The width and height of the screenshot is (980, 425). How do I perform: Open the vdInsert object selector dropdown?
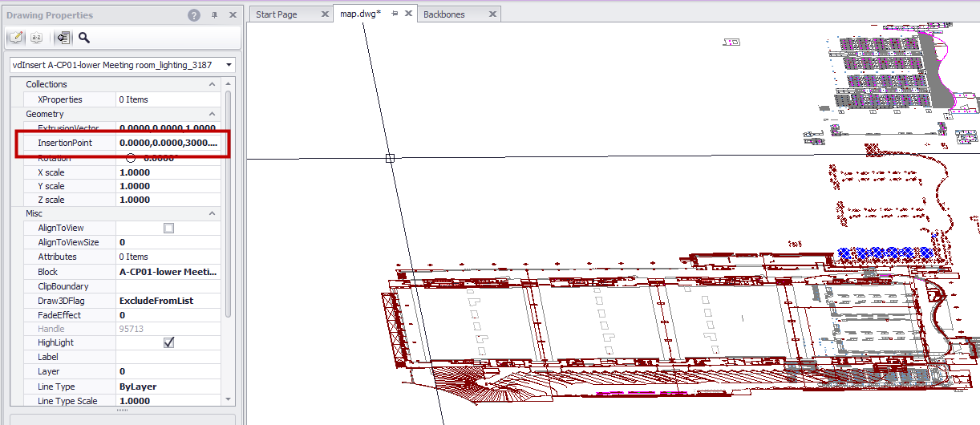229,65
